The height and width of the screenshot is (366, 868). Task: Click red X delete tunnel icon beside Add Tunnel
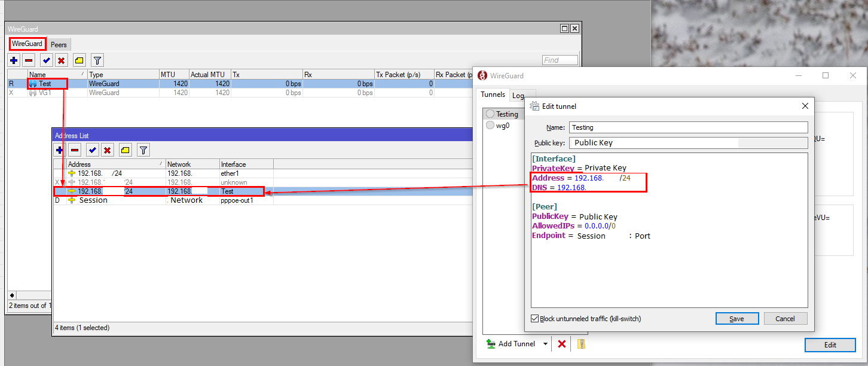pyautogui.click(x=562, y=344)
